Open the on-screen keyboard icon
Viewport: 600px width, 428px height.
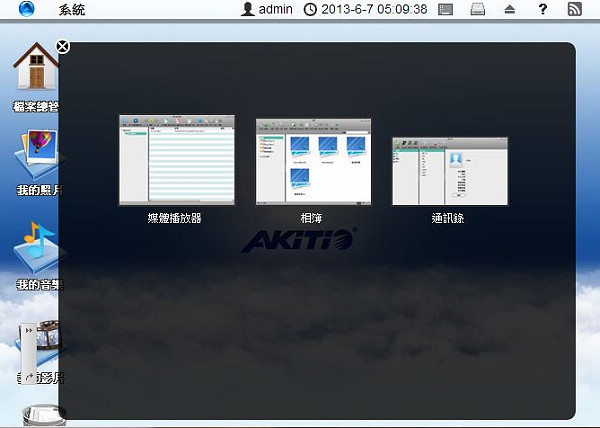pos(446,10)
